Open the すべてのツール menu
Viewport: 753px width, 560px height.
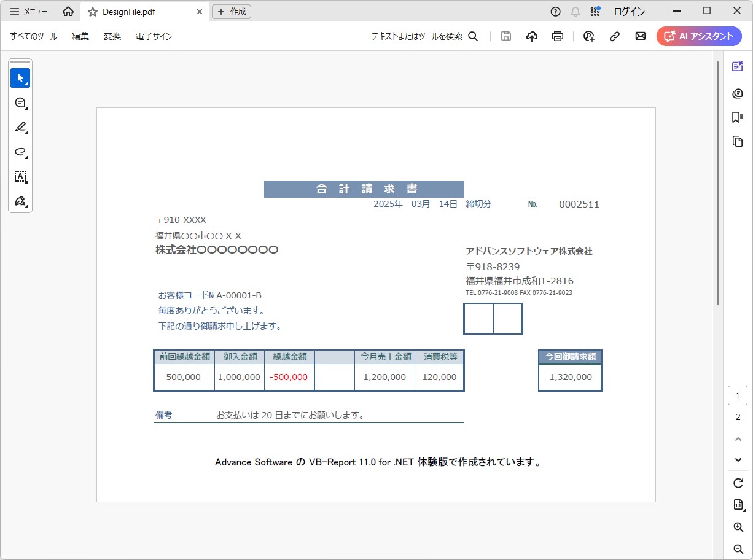tap(34, 36)
